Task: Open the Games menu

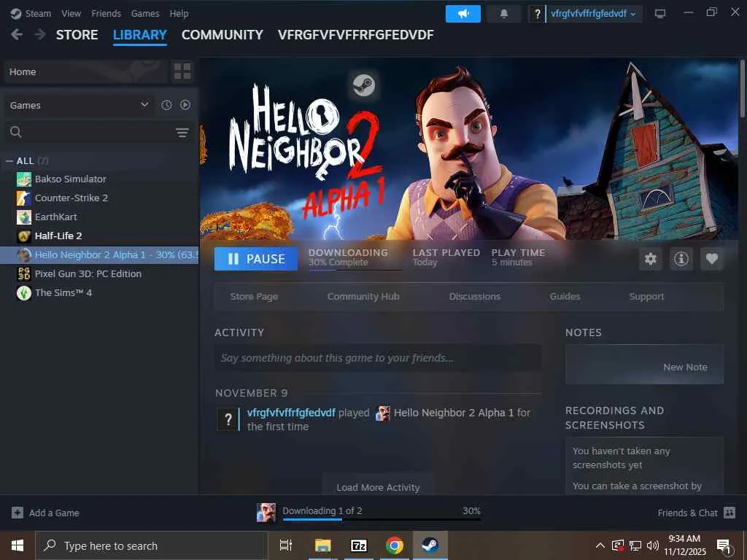Action: point(145,13)
